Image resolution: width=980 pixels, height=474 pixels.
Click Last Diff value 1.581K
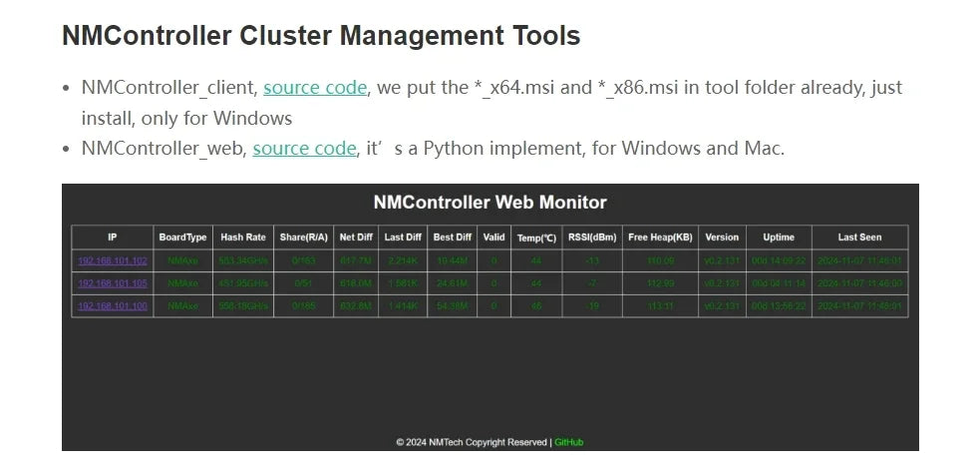(x=403, y=283)
